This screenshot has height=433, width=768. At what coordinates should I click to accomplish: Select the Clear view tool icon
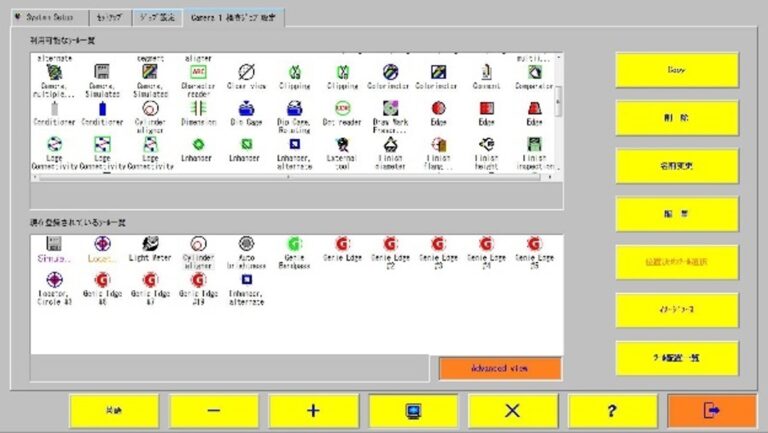246,72
